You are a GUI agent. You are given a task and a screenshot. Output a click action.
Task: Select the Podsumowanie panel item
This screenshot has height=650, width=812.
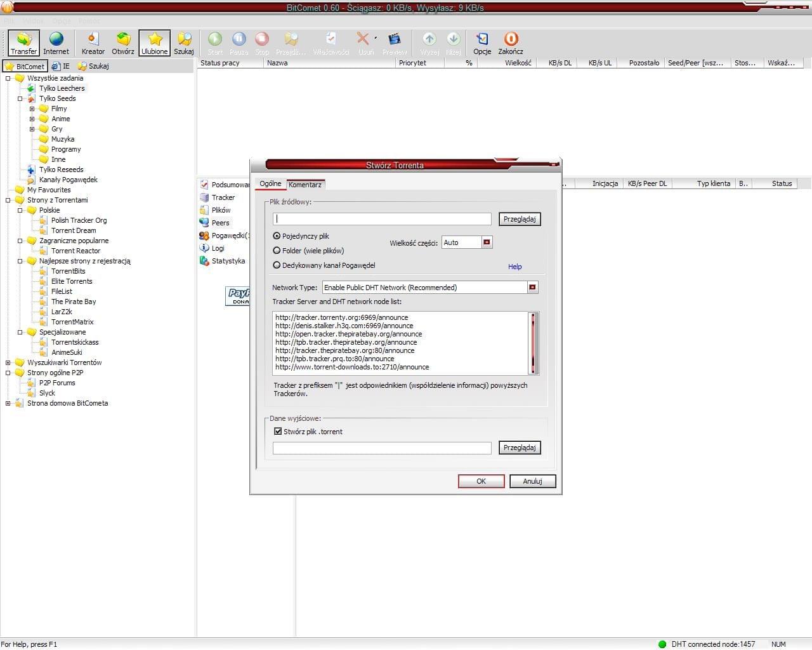[225, 185]
